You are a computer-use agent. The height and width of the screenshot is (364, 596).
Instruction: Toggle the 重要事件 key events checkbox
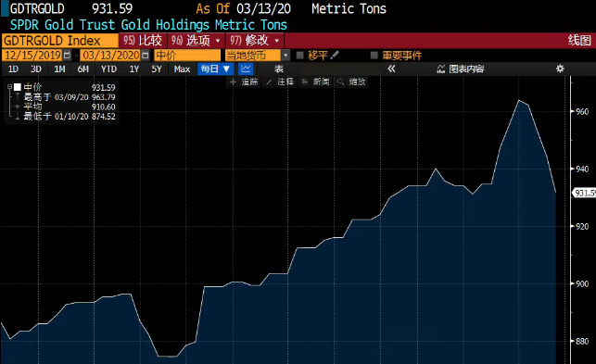(374, 56)
